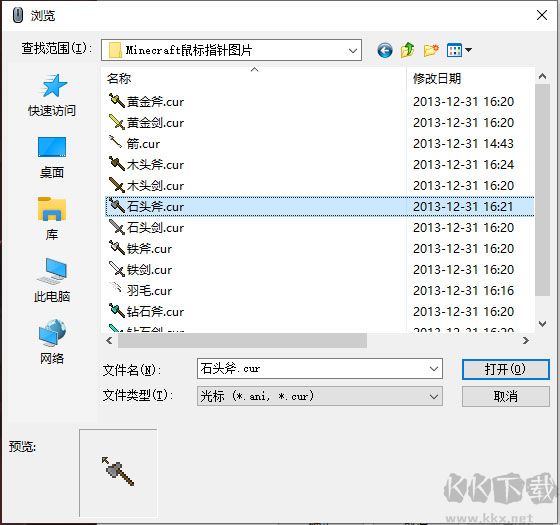Select the file name 木头剑.cur
Image resolution: width=560 pixels, height=525 pixels.
tap(155, 186)
